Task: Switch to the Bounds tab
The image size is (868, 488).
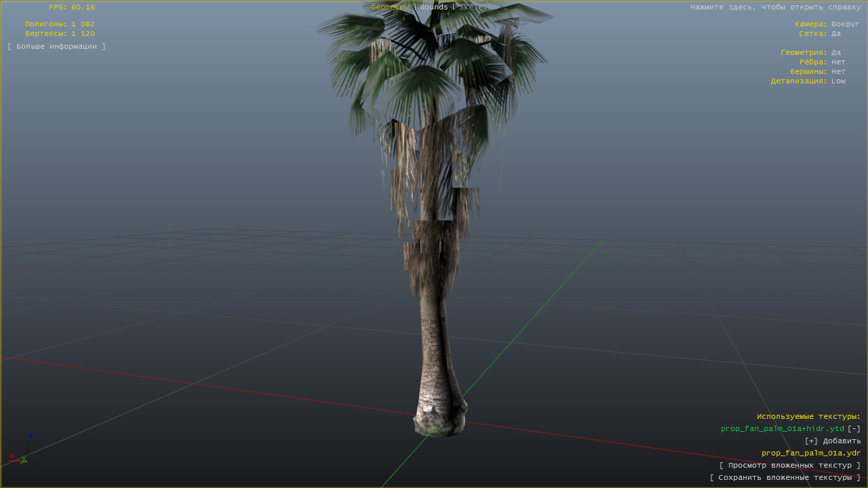Action: click(434, 7)
